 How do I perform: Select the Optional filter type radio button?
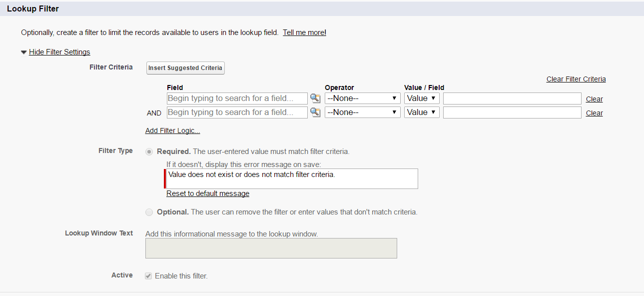(149, 212)
